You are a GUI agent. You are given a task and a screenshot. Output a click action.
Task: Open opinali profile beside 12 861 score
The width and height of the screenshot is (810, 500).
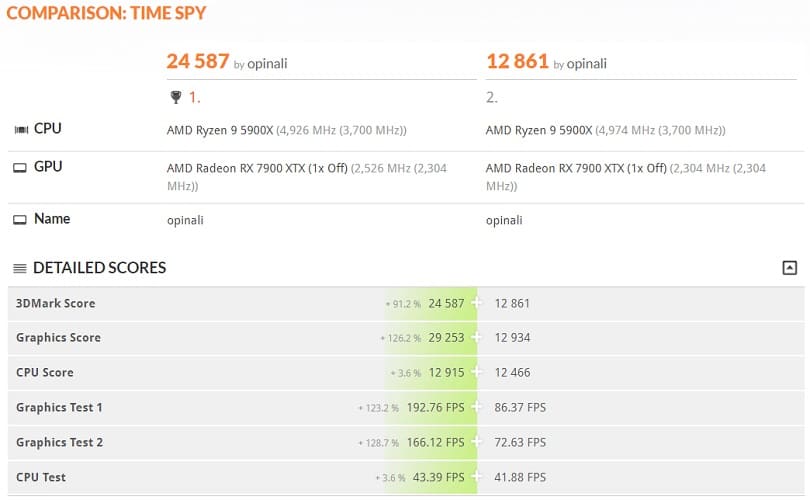pos(586,64)
